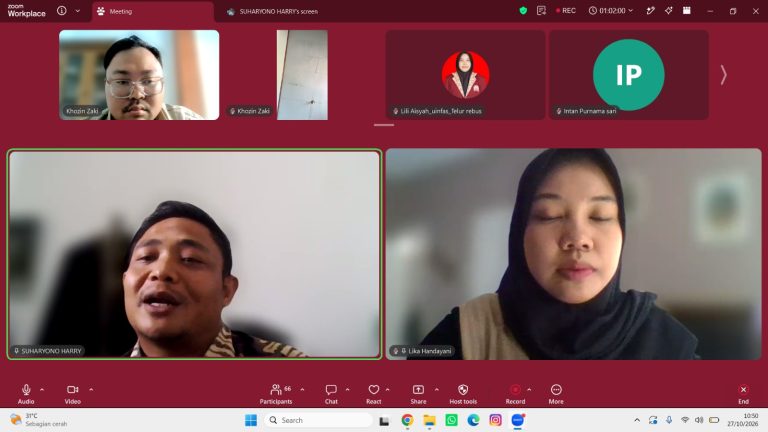Open the Wi-Fi network tray icon

pos(685,420)
